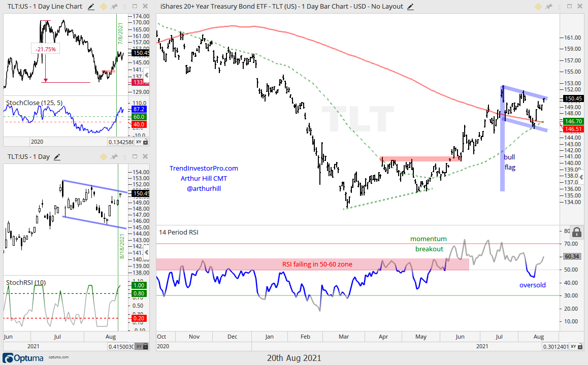Pin the TLT:US 1 Day Line Chart panel
Screen dimensions: 588x365
[114, 7]
